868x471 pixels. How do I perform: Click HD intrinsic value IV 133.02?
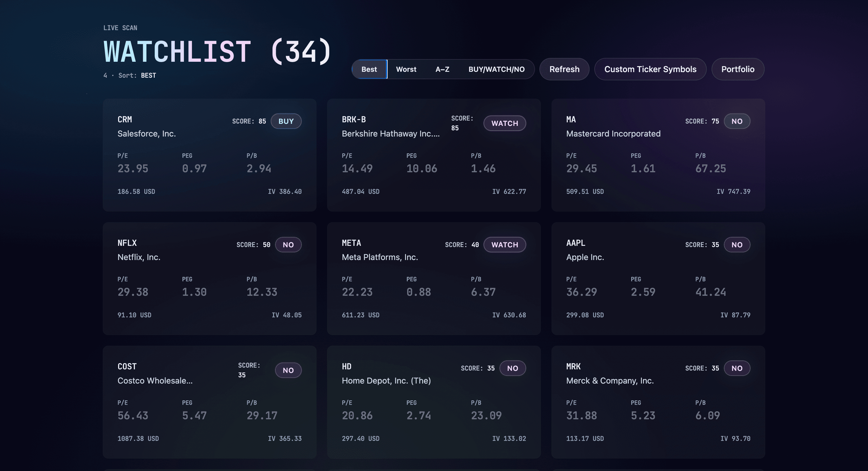pyautogui.click(x=509, y=438)
